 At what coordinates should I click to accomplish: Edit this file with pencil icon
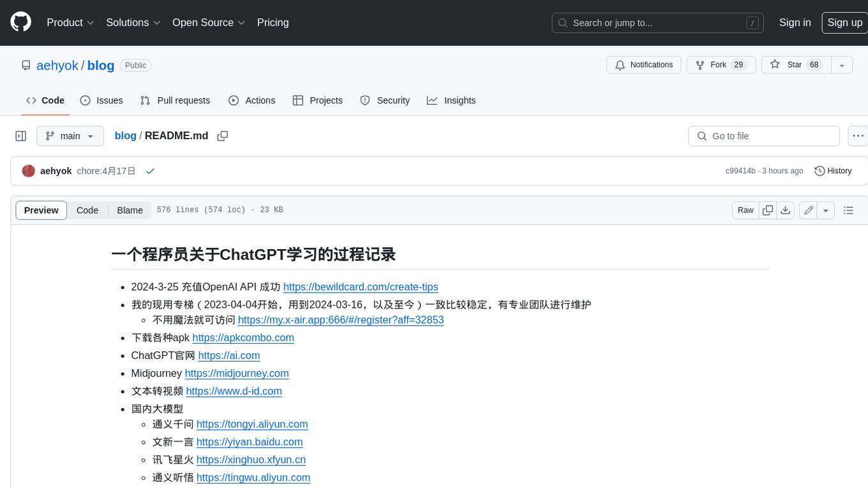808,210
